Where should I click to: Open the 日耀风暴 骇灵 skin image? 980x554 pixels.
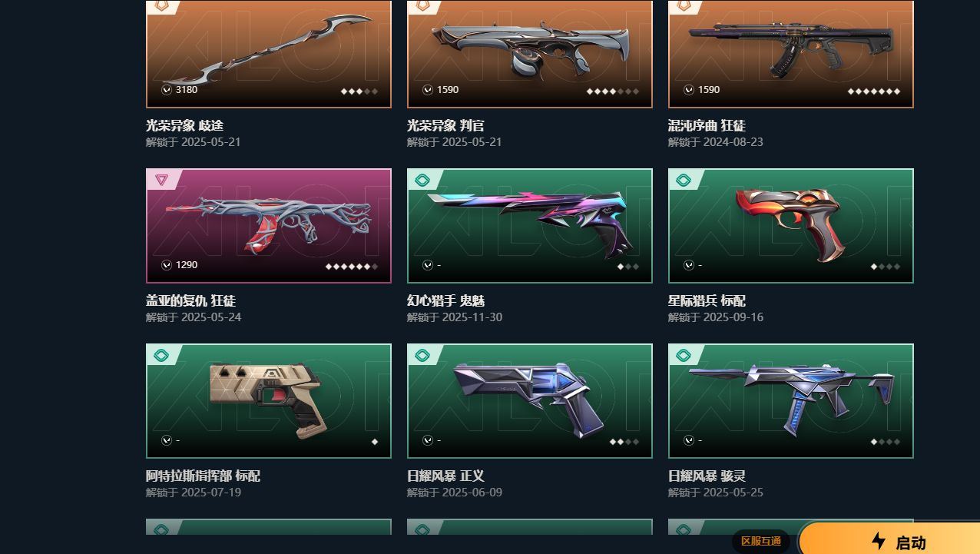[x=791, y=401]
